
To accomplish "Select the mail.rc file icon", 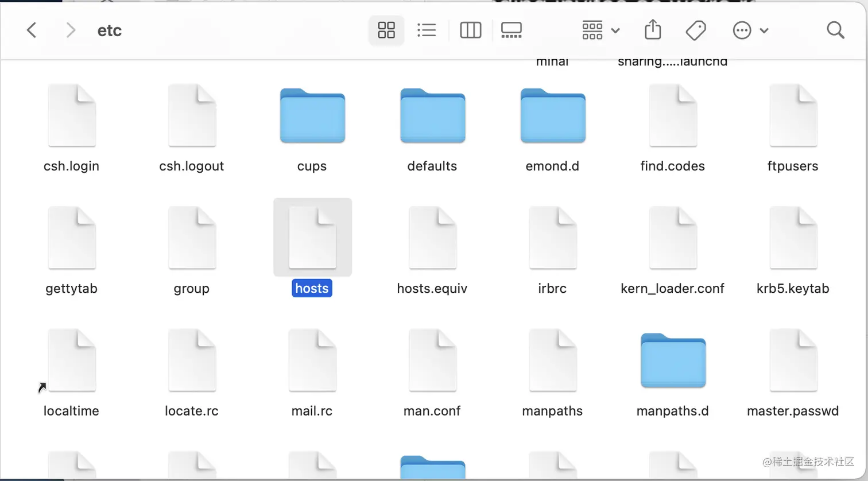I will pos(312,360).
